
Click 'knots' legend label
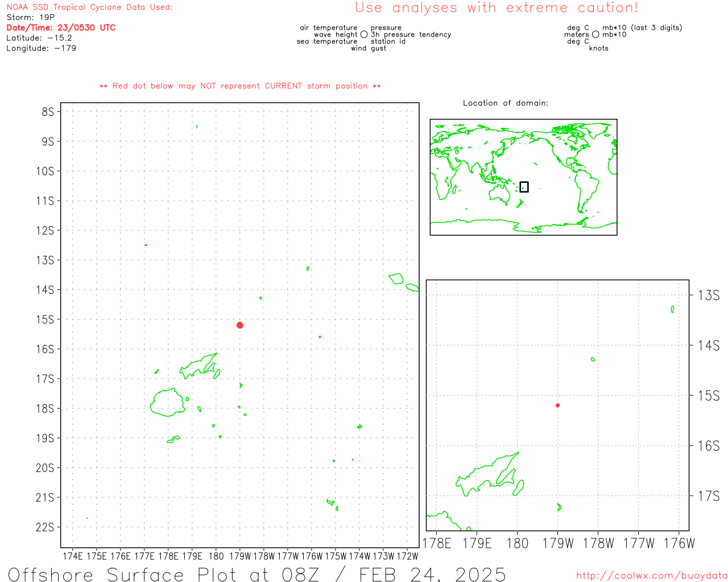click(x=599, y=48)
